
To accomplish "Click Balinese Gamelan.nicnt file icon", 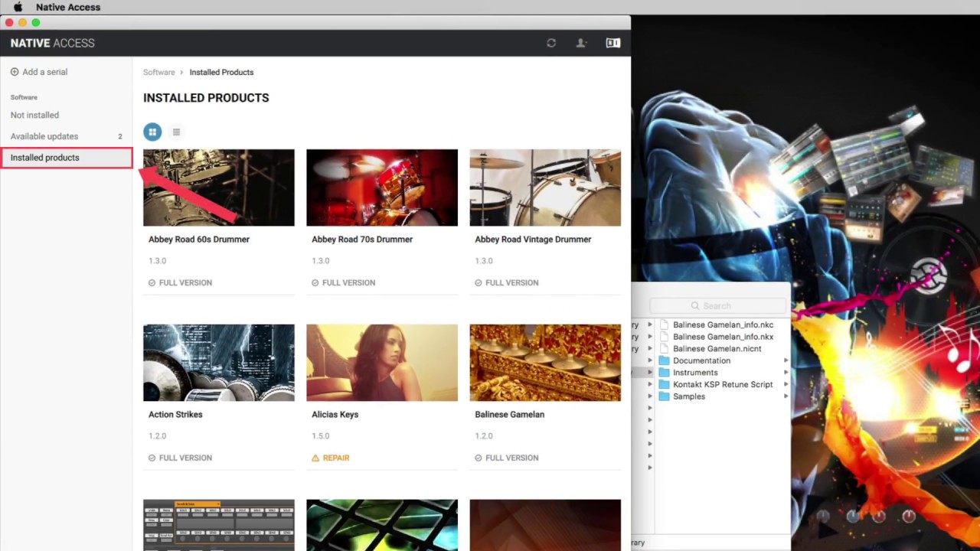I will [x=664, y=348].
